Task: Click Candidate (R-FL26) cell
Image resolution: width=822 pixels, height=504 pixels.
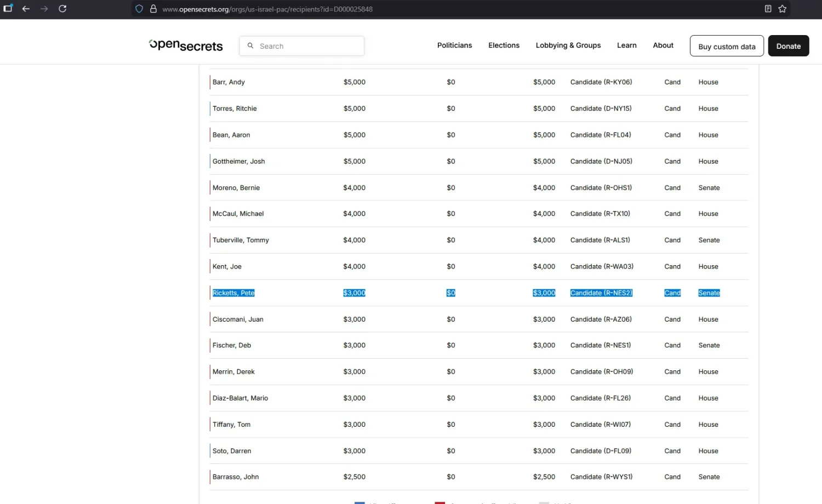Action: 601,398
